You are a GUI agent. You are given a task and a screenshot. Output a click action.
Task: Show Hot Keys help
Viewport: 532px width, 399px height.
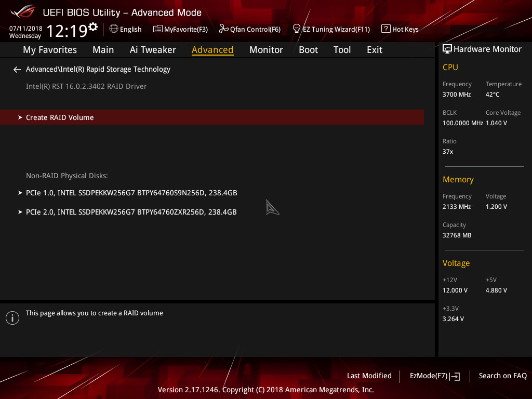[405, 30]
